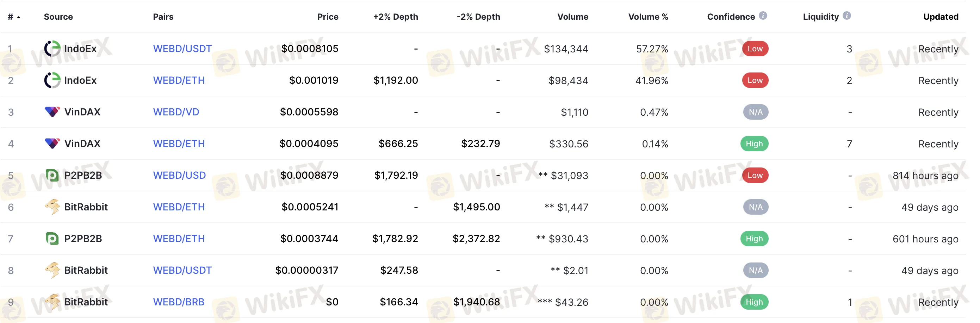Click the VinDAX source name in row 4
980x323 pixels.
click(82, 144)
